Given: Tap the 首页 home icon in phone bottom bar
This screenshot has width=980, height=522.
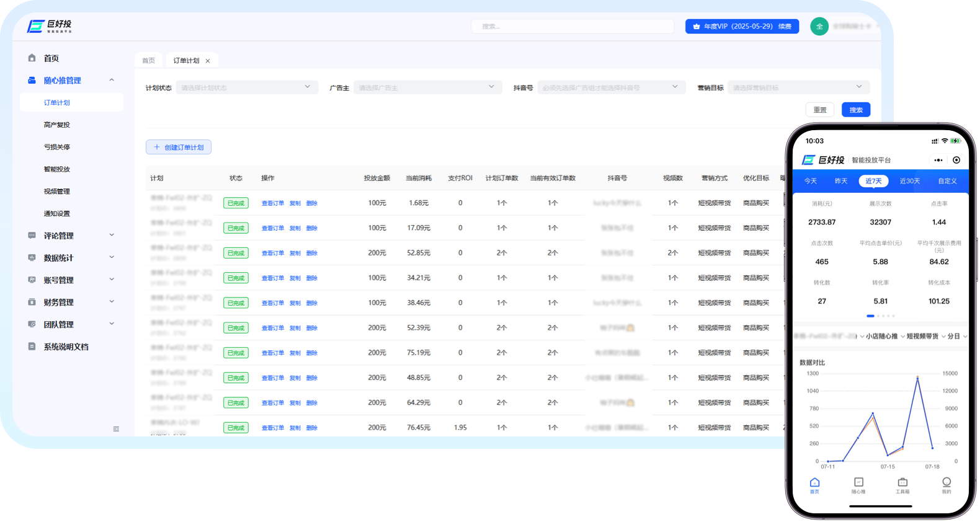Looking at the screenshot, I should [x=814, y=482].
